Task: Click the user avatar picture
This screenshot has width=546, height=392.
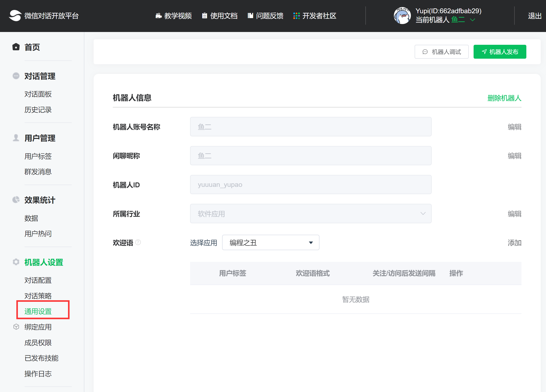Action: point(402,16)
